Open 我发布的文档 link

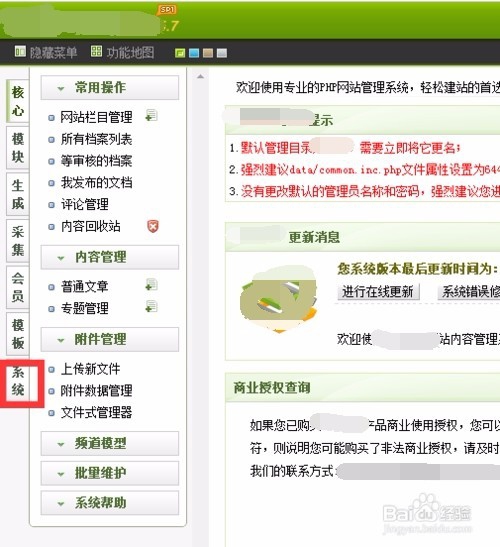pyautogui.click(x=97, y=183)
